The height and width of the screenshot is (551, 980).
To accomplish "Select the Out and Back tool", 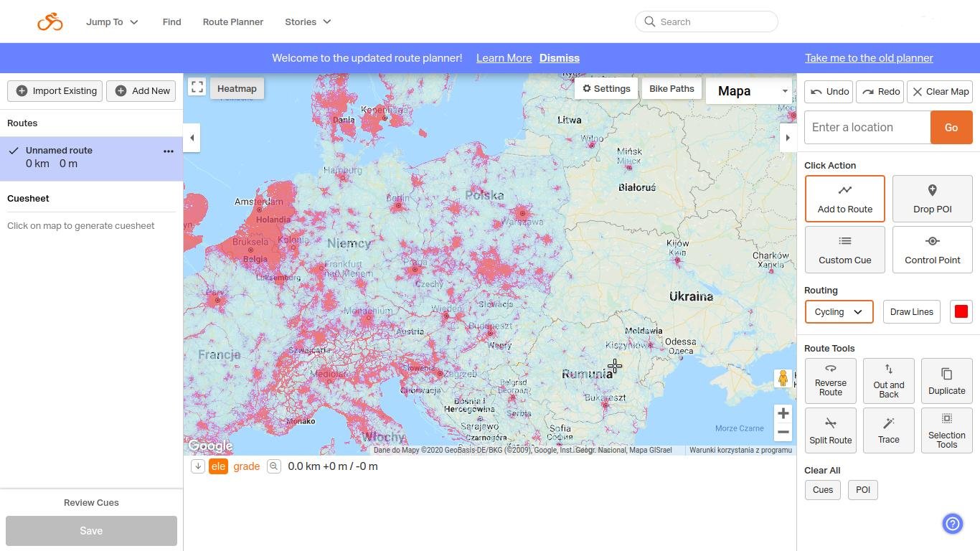I will tap(888, 380).
